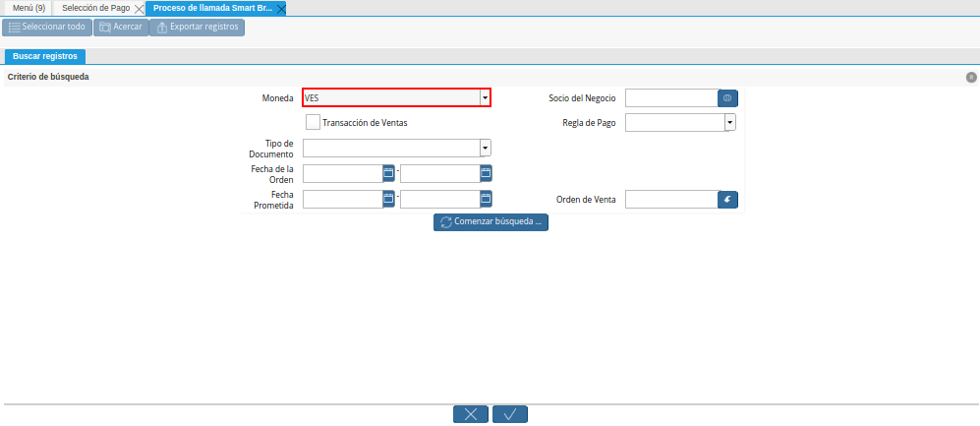Close the Proceso de llamada Smart Br... tab

(281, 10)
